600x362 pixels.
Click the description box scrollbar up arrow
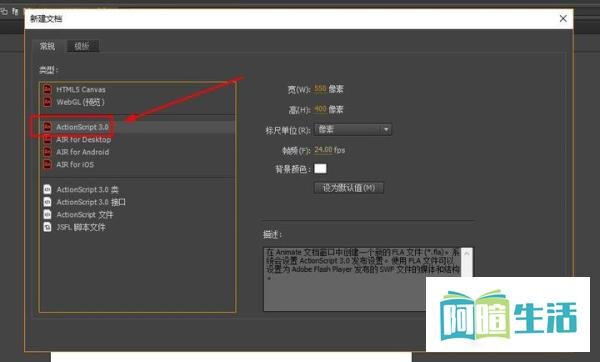coord(467,253)
